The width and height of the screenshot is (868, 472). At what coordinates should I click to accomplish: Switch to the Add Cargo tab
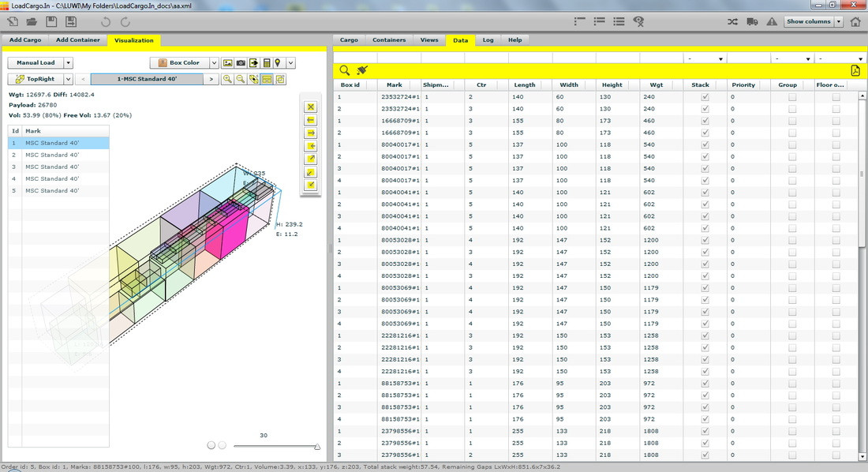coord(25,40)
